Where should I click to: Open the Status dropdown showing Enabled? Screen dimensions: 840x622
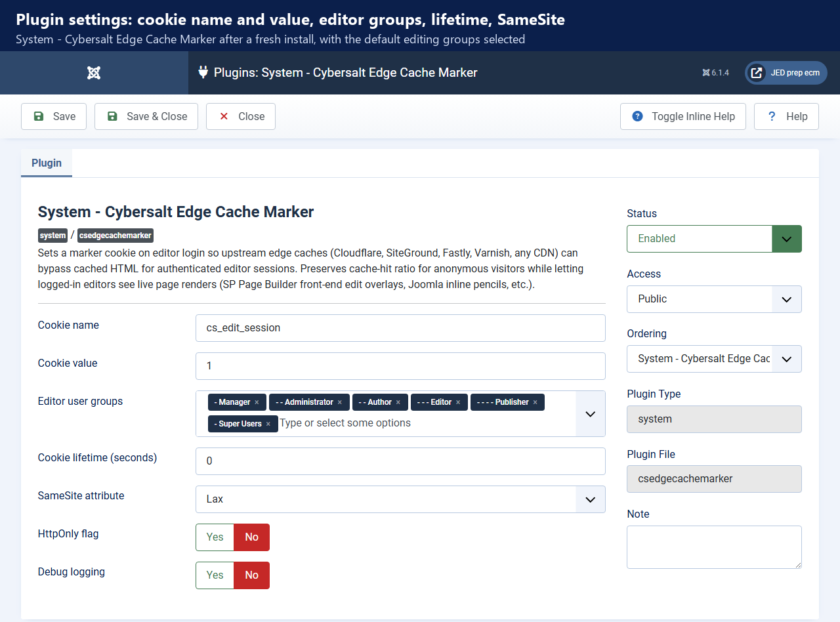pos(714,239)
